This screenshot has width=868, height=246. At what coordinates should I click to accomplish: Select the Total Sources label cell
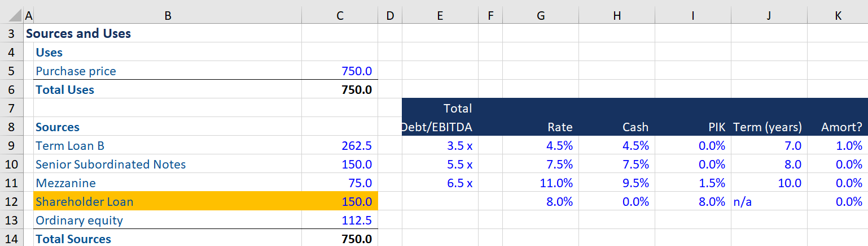coord(73,239)
